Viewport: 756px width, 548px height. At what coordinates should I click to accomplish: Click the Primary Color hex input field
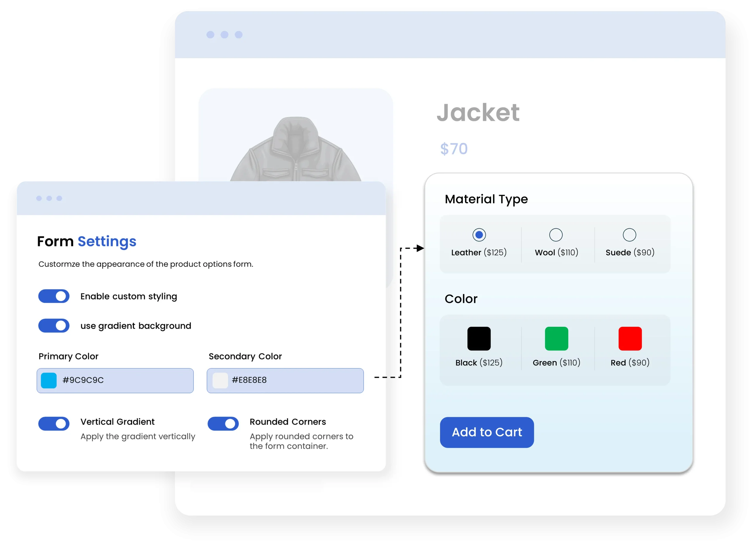click(115, 380)
